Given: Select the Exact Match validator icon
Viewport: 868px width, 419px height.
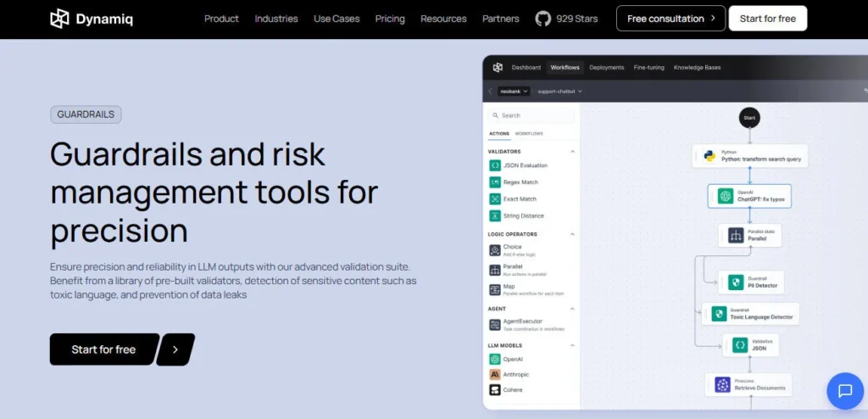Looking at the screenshot, I should (x=495, y=199).
